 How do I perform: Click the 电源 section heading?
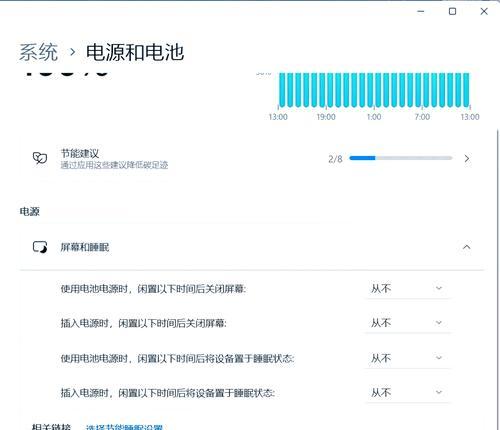pyautogui.click(x=30, y=212)
